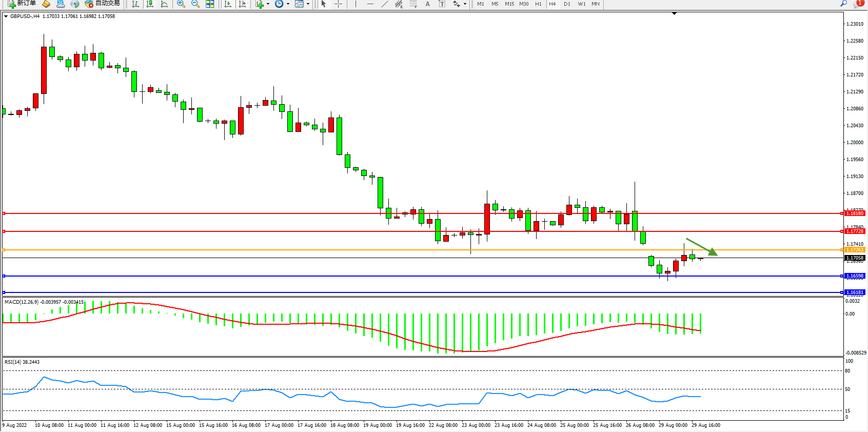This screenshot has width=868, height=432.
Task: Tile chart windows with grid icon
Action: pos(210,4)
